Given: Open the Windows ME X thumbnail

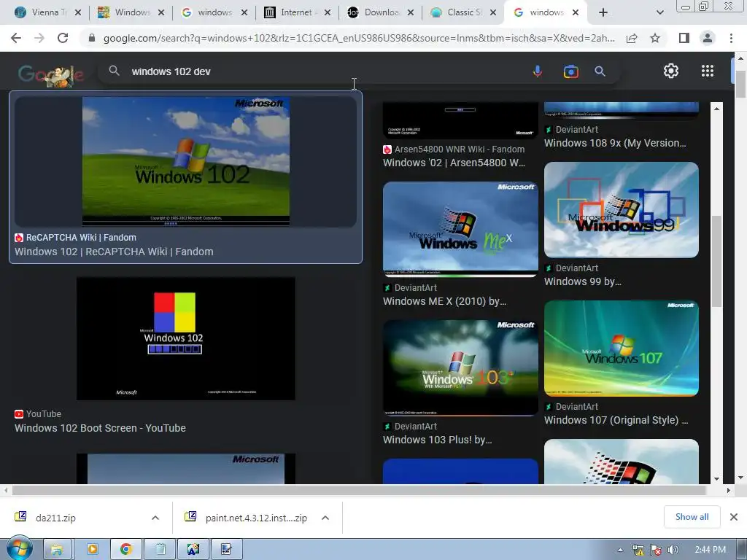Looking at the screenshot, I should (x=460, y=229).
